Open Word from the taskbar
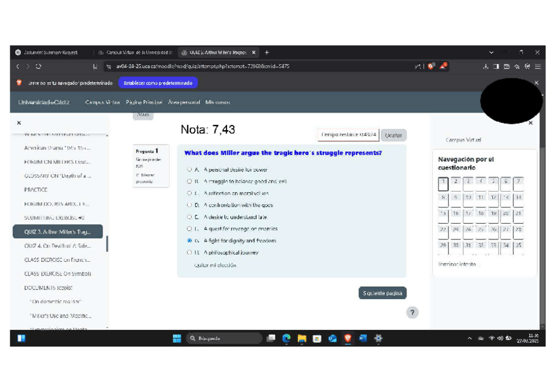Image resolution: width=555 pixels, height=392 pixels. point(363,338)
